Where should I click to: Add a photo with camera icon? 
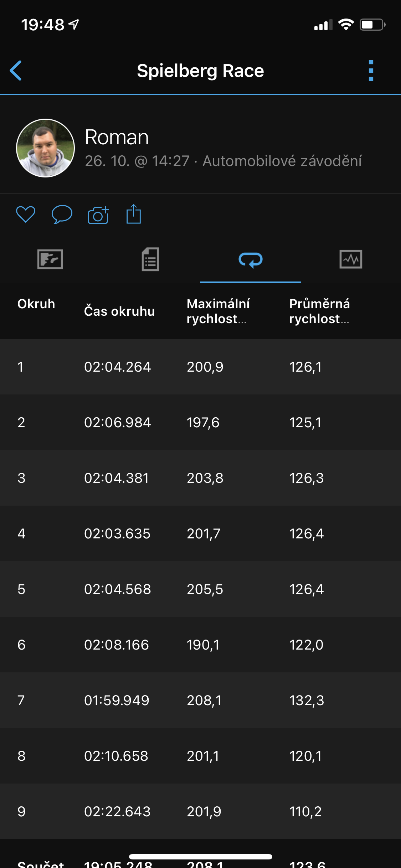[98, 215]
